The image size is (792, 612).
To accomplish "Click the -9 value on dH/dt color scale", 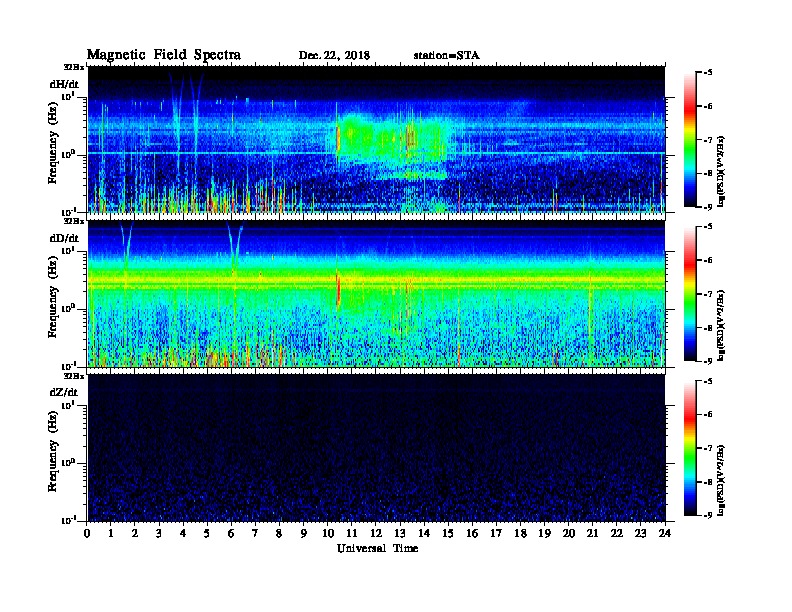I will [x=708, y=207].
